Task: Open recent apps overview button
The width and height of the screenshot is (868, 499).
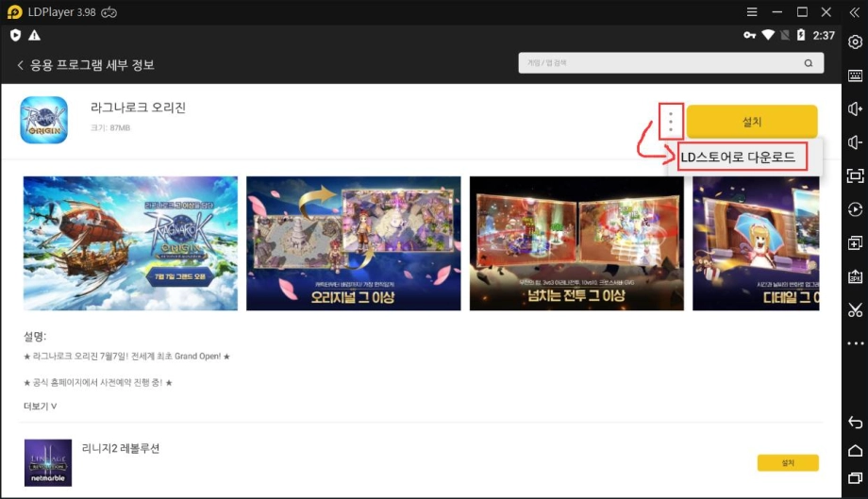Action: coord(856,478)
